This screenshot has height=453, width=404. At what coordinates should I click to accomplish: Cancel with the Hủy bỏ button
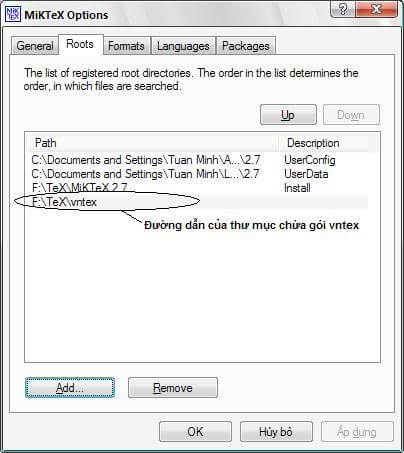[276, 432]
